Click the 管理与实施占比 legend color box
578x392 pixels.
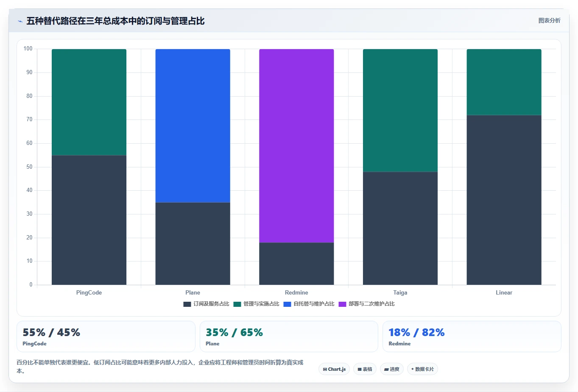(237, 304)
